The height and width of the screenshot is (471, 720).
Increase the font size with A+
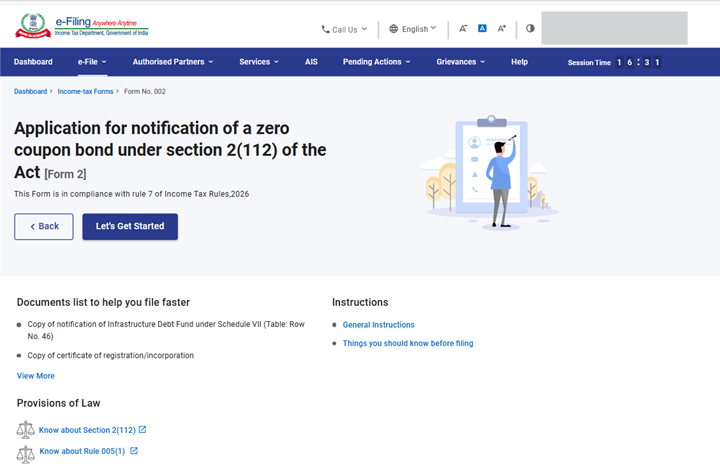click(x=501, y=29)
